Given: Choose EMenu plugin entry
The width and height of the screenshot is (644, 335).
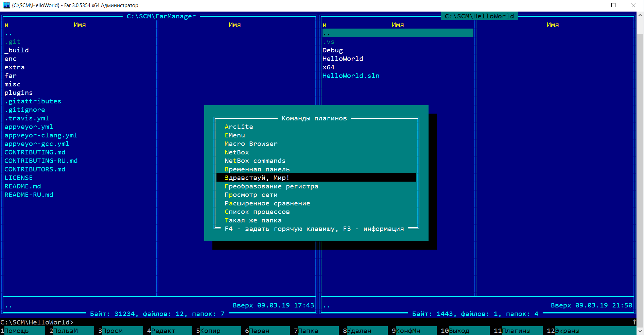Looking at the screenshot, I should (316, 135).
